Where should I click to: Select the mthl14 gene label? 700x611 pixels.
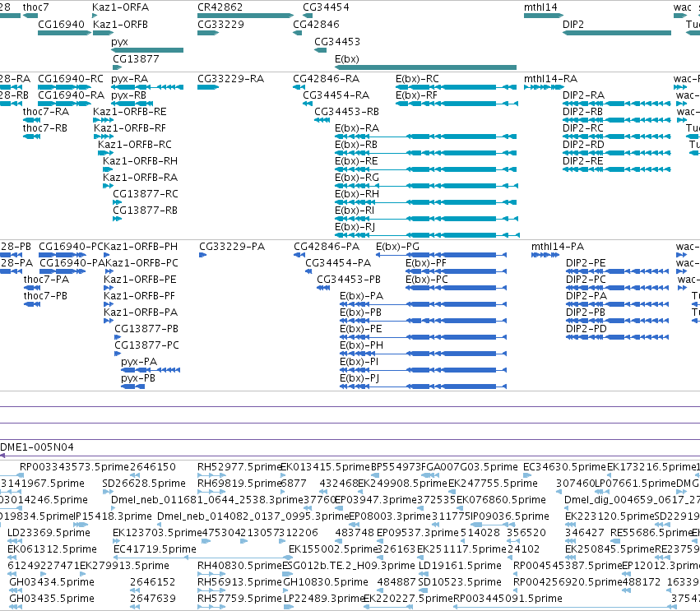click(540, 7)
